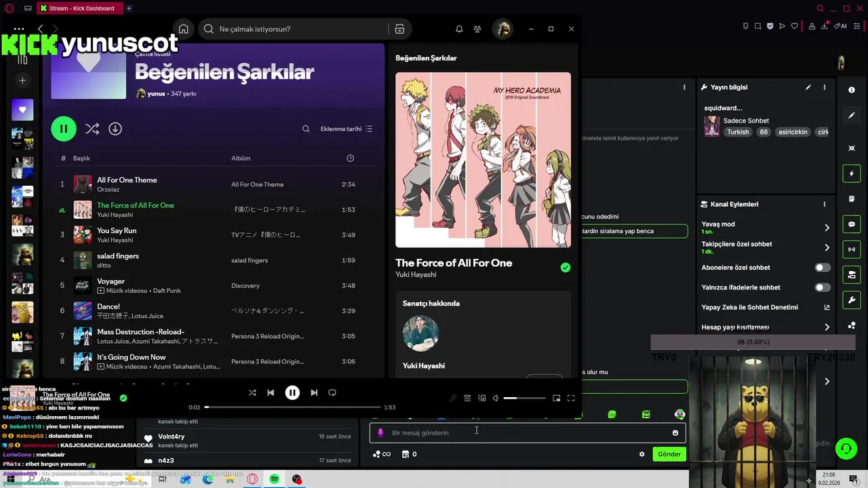Open the Spotify browse icon in search bar
Viewport: 868px width, 488px height.
399,29
